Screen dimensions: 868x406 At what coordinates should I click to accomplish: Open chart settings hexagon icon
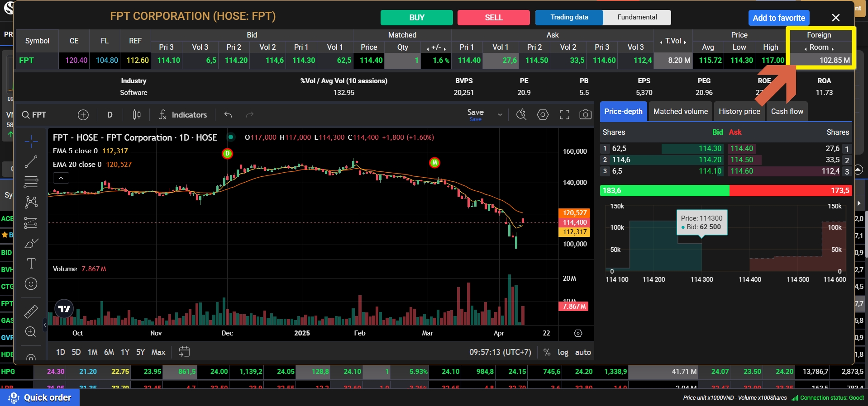click(x=543, y=115)
